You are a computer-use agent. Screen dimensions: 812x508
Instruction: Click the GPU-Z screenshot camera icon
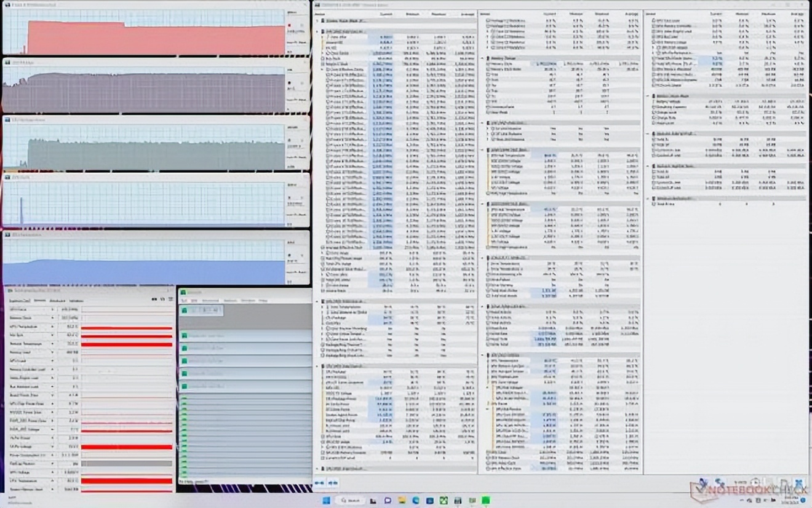(x=154, y=300)
